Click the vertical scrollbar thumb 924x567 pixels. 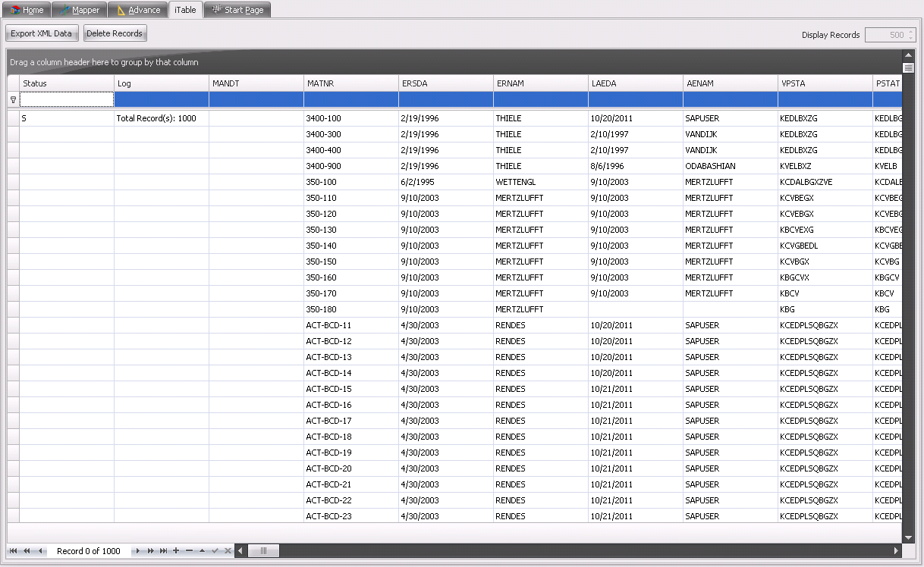(908, 67)
